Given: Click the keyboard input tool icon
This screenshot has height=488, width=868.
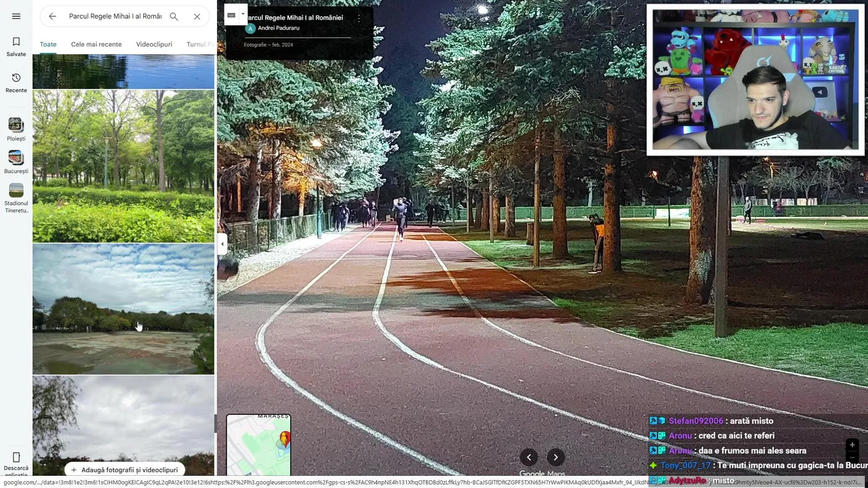Looking at the screenshot, I should (x=231, y=14).
